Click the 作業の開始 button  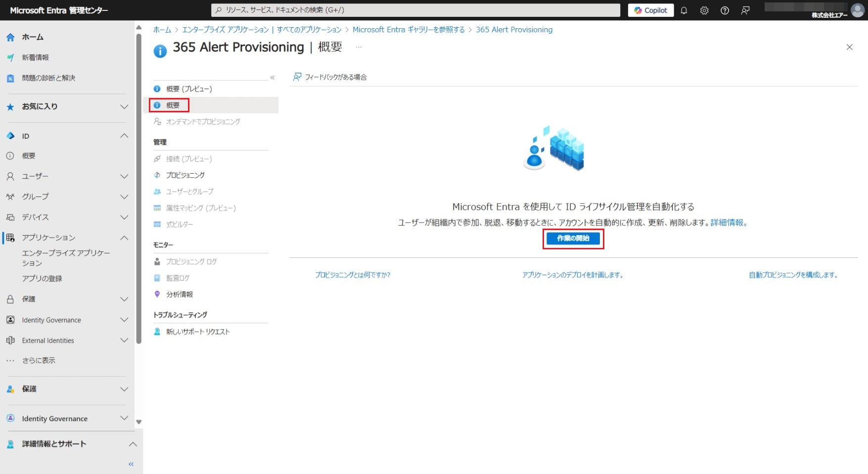click(573, 238)
